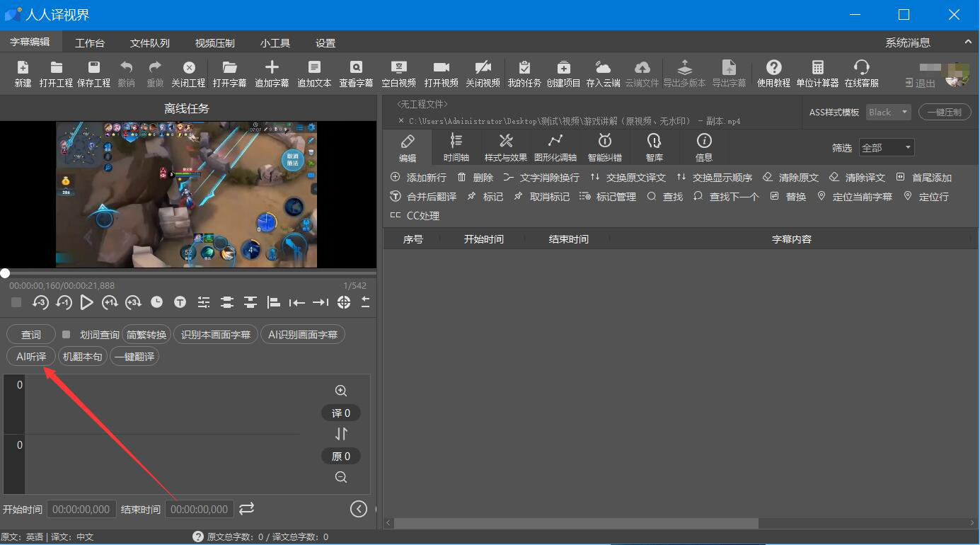Click the 一键压制 button
Screen dimensions: 980x545
[x=945, y=112]
